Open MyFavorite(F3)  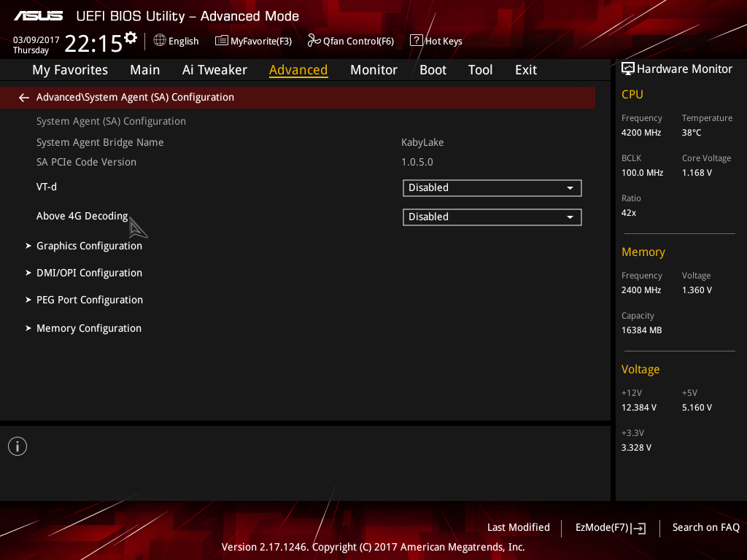click(253, 41)
